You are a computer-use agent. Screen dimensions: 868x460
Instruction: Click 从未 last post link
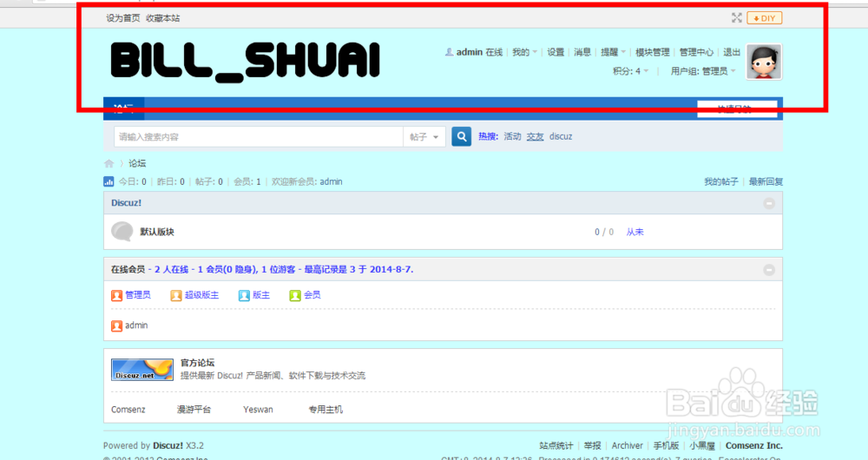point(635,232)
